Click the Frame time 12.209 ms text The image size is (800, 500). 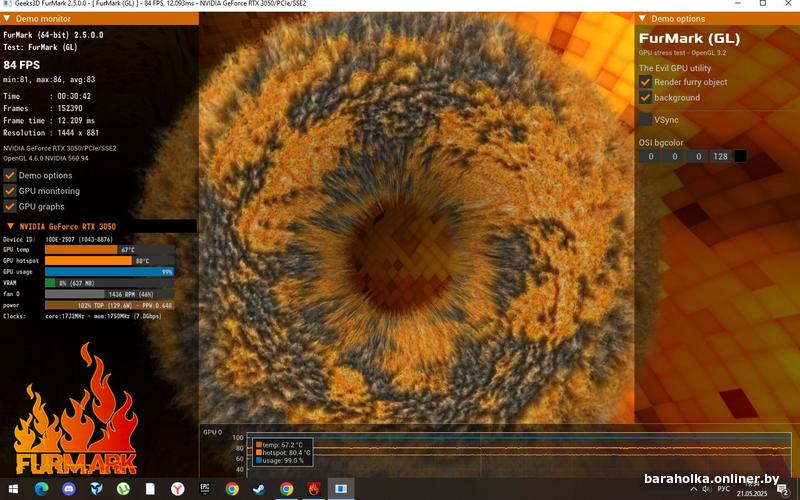[49, 120]
